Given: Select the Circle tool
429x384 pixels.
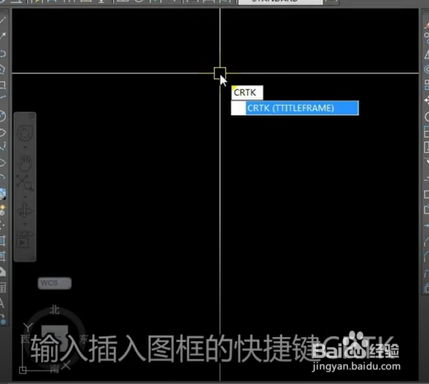Looking at the screenshot, I should click(2, 116).
